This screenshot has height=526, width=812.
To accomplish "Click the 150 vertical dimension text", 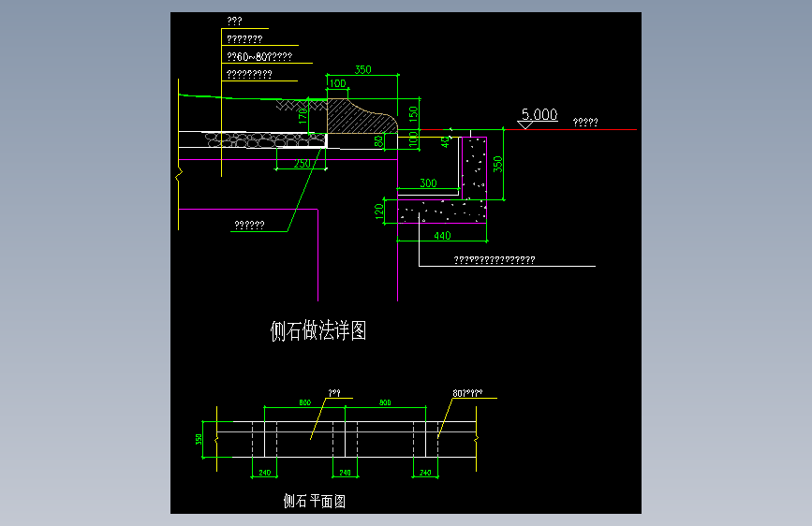I will point(413,114).
